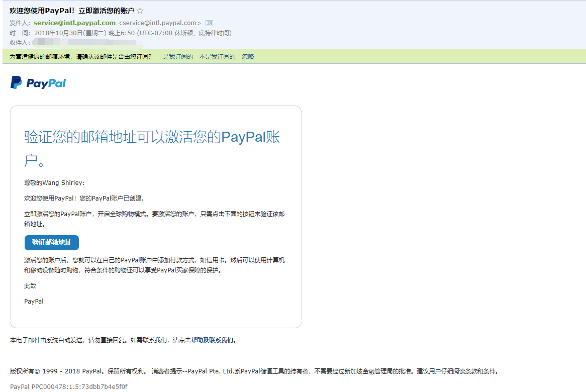Confirm subscription with 是我订阅的
Screen dimensions: 586x392
point(177,57)
